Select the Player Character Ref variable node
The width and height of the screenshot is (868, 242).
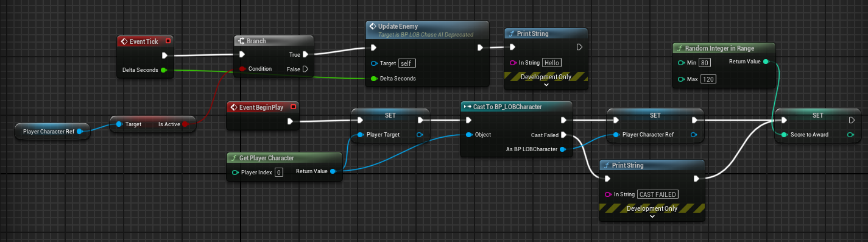52,130
